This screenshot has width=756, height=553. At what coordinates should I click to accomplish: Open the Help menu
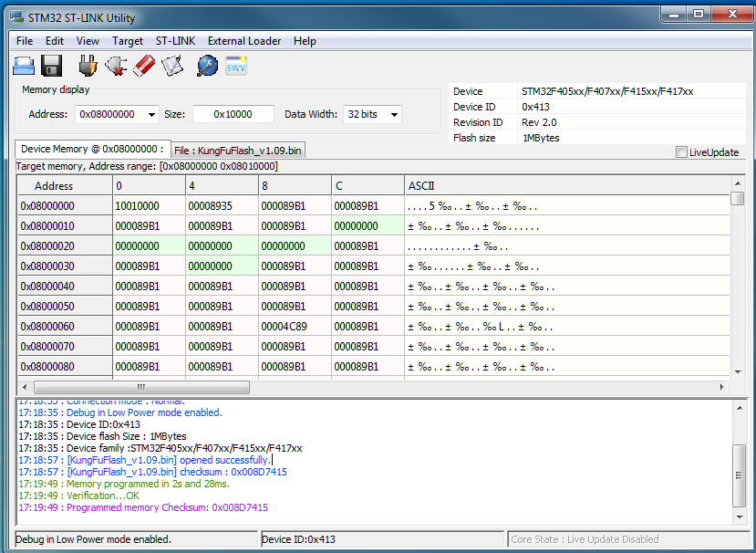point(305,41)
